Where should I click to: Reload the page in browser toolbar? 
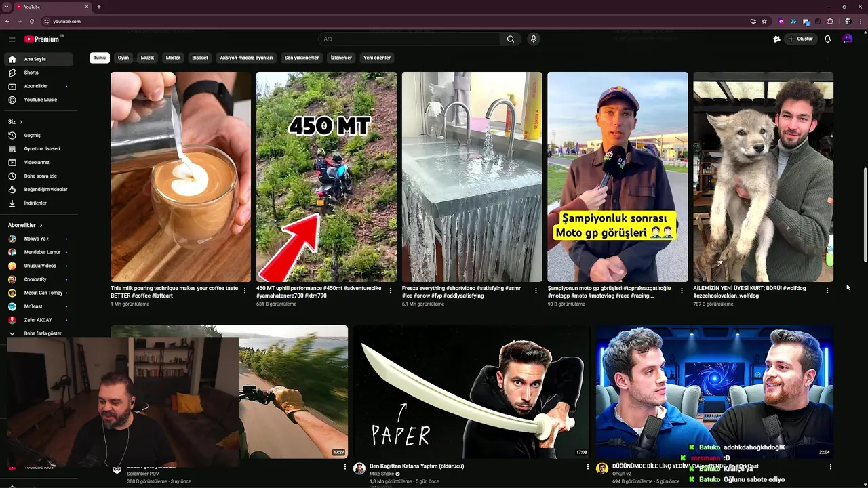tap(31, 21)
